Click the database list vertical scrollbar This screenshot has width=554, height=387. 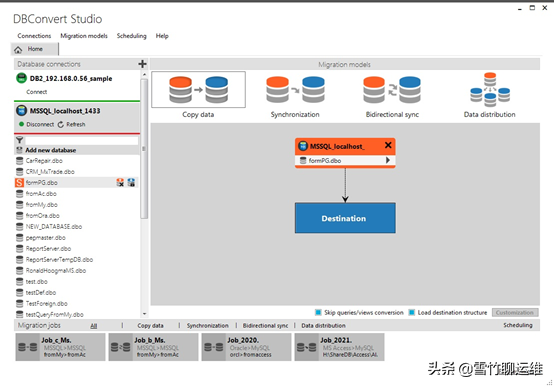[144, 148]
